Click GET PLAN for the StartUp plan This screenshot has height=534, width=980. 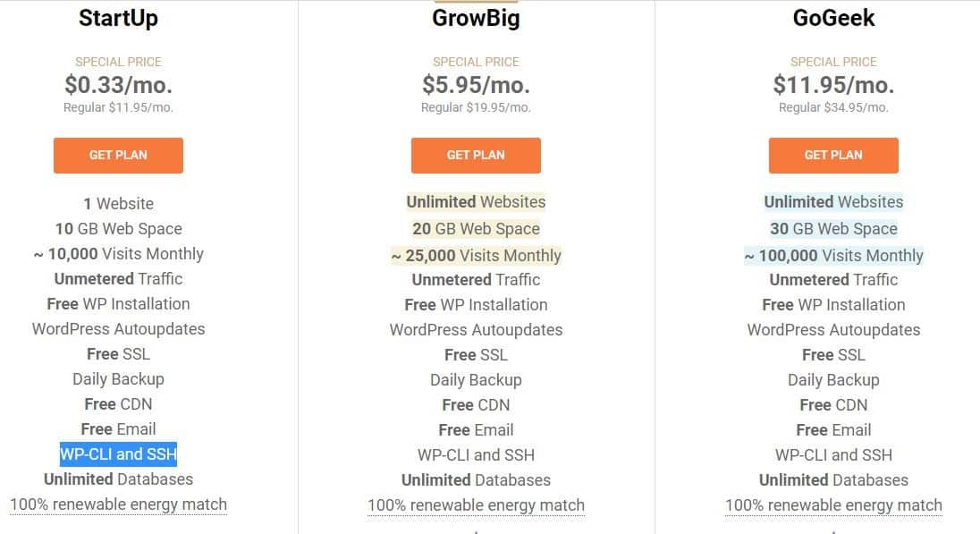tap(118, 155)
